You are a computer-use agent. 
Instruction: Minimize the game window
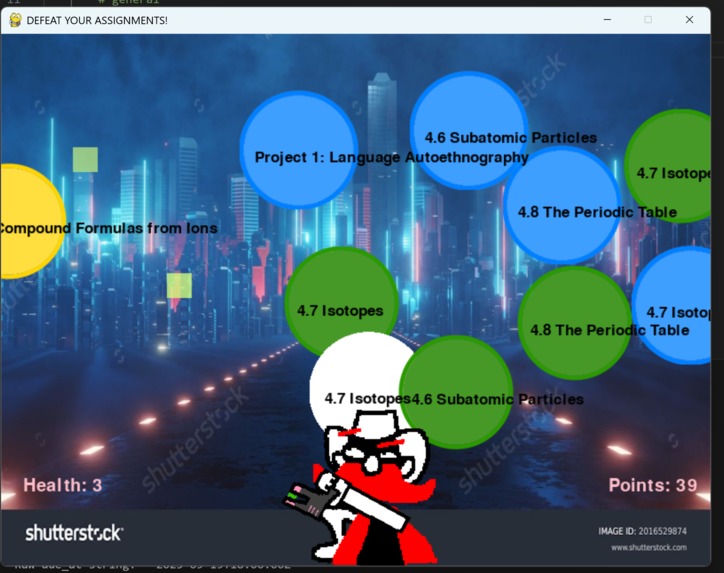[607, 19]
